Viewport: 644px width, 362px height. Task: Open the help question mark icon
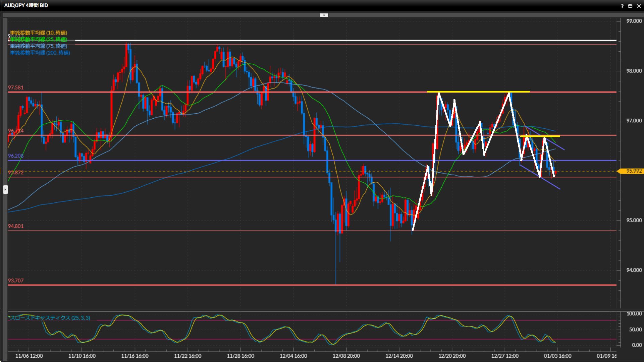tap(622, 6)
